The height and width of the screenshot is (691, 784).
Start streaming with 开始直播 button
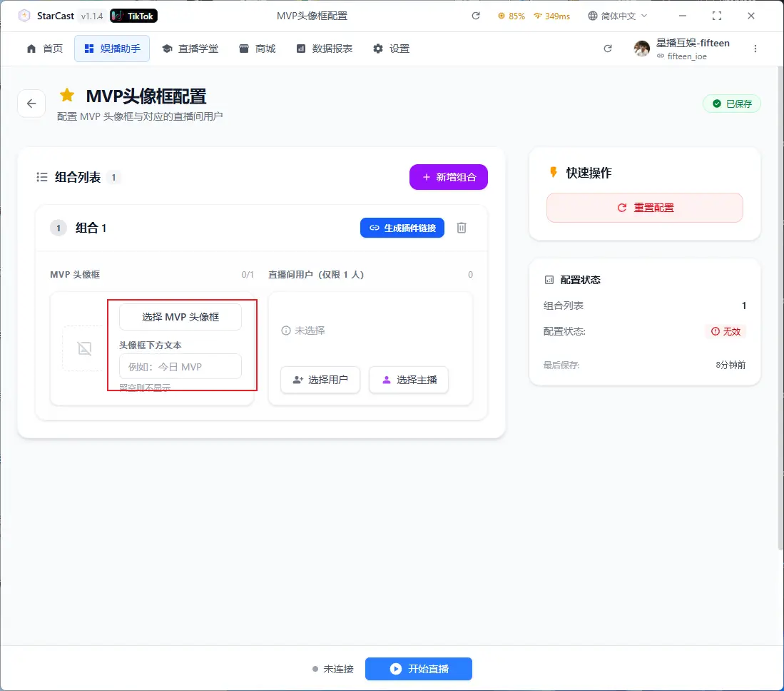pos(419,669)
